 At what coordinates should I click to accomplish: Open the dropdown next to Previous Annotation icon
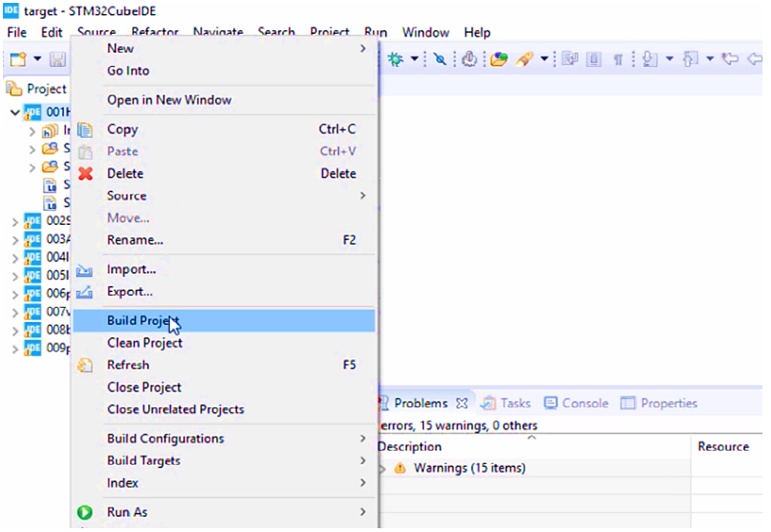[x=710, y=59]
